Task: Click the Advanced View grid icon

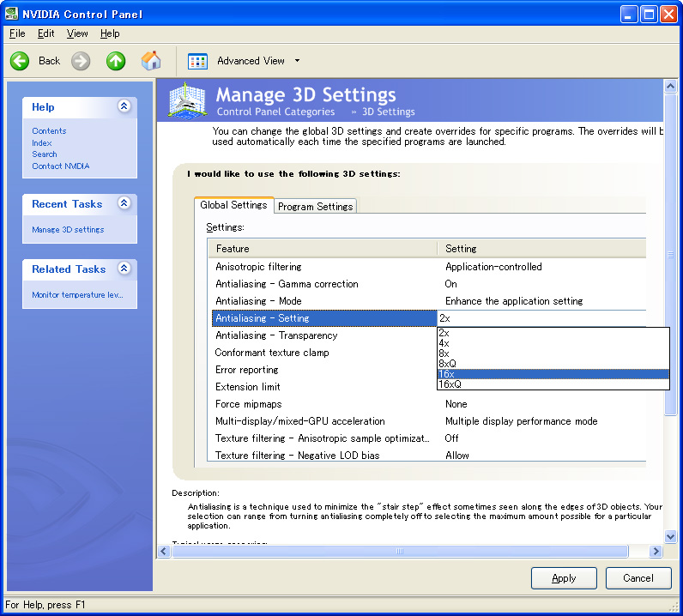Action: coord(198,61)
